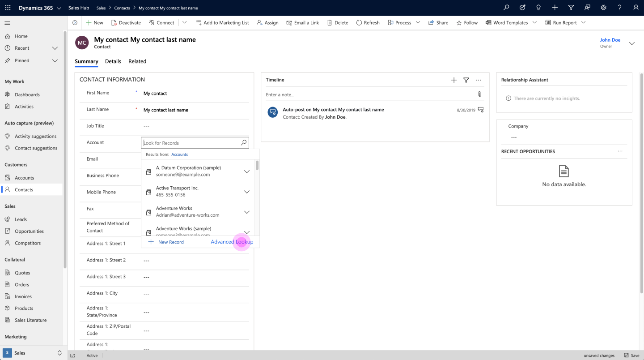Open the John Doe owner link

click(610, 40)
